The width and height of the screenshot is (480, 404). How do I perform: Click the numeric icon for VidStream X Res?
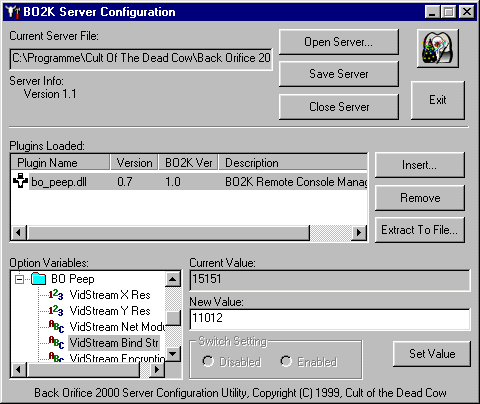56,295
